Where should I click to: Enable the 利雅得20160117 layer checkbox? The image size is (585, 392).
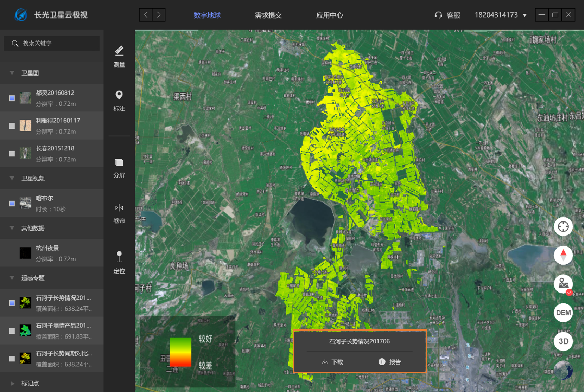[12, 126]
